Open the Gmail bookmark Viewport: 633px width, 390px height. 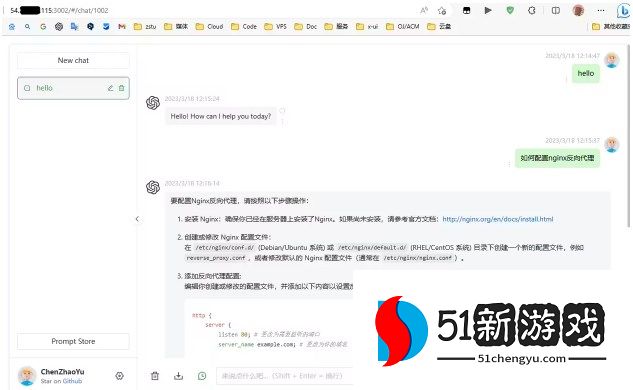(122, 27)
